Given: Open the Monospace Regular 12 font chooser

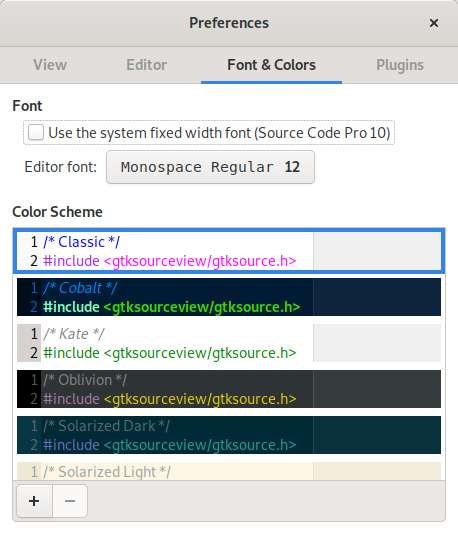Looking at the screenshot, I should coord(210,167).
